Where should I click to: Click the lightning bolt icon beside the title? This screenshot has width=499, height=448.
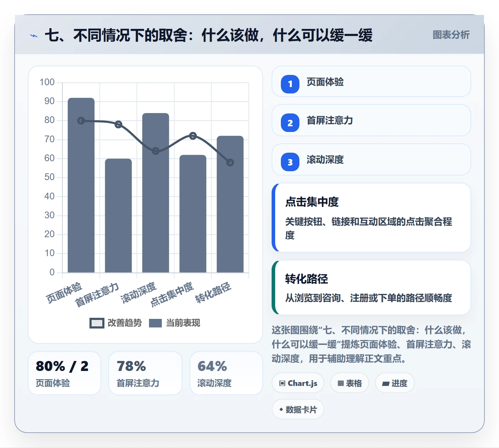coord(34,36)
